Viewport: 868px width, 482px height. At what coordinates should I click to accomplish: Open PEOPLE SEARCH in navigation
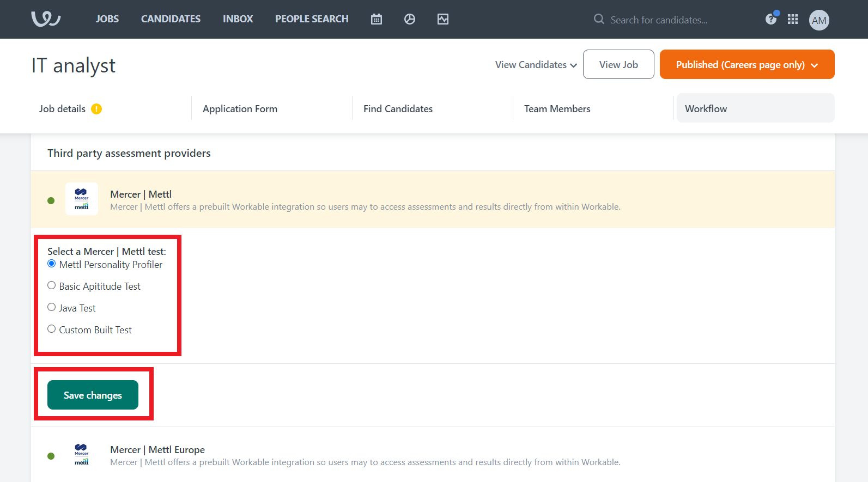pyautogui.click(x=312, y=19)
